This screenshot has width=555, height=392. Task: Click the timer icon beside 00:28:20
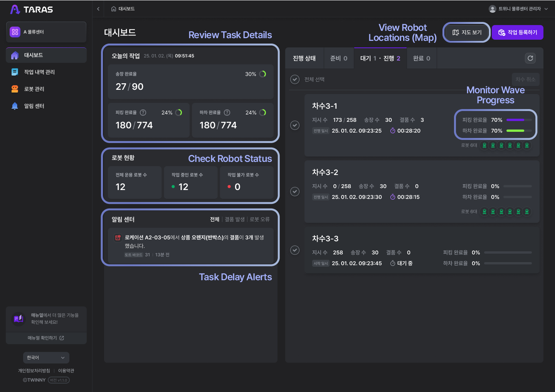(393, 131)
